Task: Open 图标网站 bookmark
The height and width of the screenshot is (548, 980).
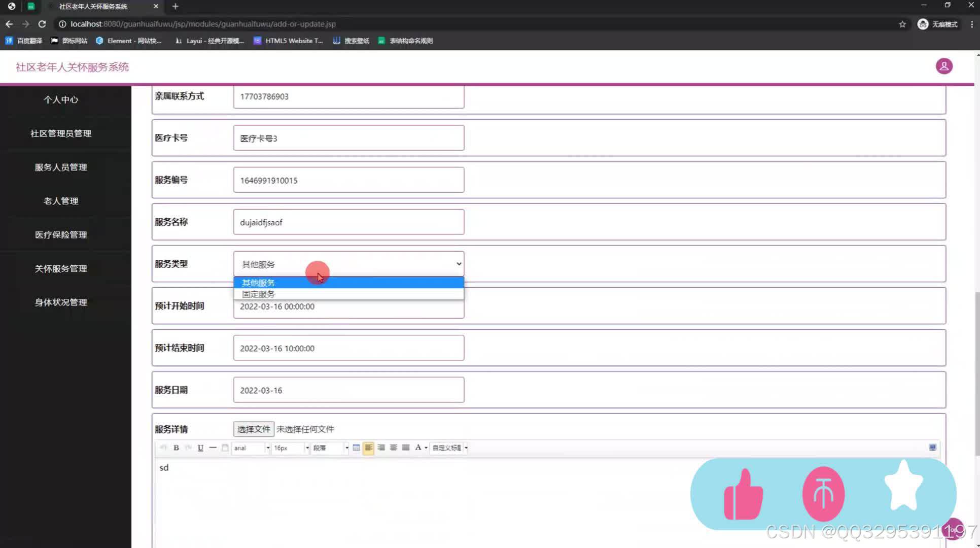Action: 69,41
